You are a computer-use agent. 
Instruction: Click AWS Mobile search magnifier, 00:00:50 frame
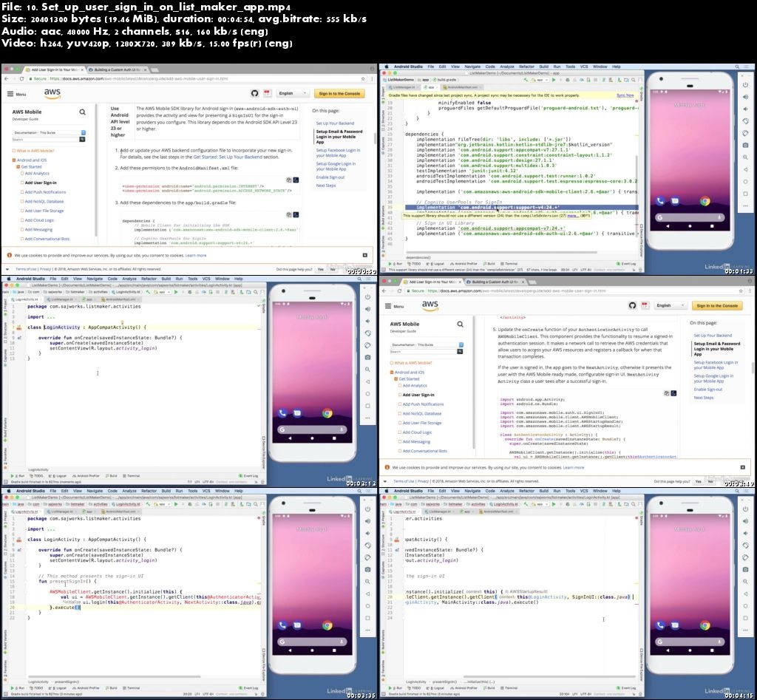[83, 112]
